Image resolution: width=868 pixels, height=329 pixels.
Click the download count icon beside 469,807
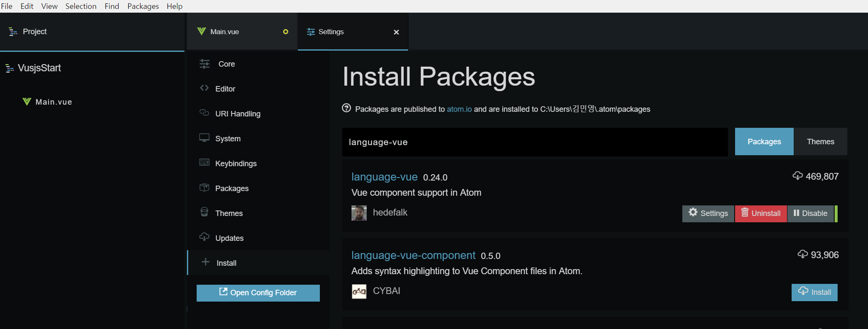(x=798, y=176)
